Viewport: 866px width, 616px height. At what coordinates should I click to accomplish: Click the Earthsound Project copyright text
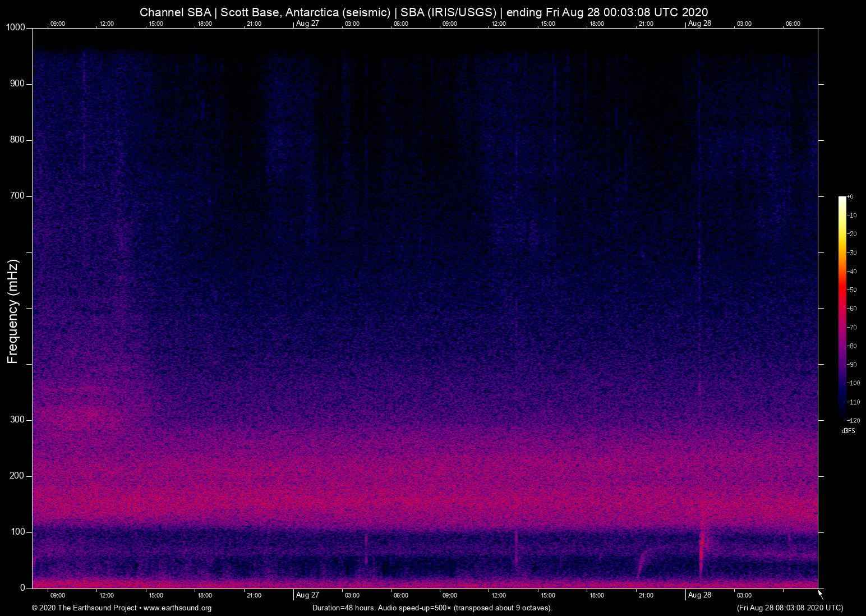(x=84, y=608)
